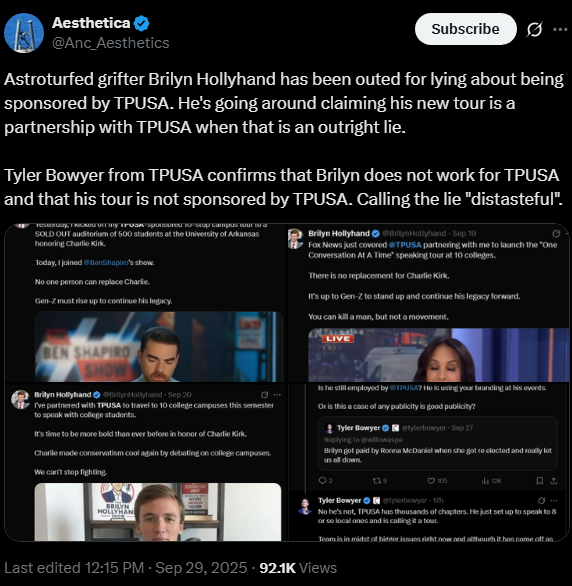Click the Grok icon next to Subscribe
The image size is (572, 586).
534,30
